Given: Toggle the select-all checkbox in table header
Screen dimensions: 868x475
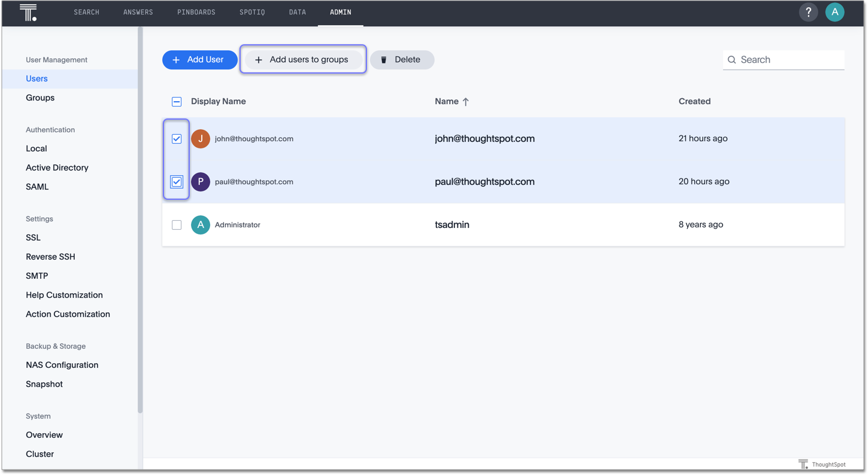Looking at the screenshot, I should coord(176,101).
